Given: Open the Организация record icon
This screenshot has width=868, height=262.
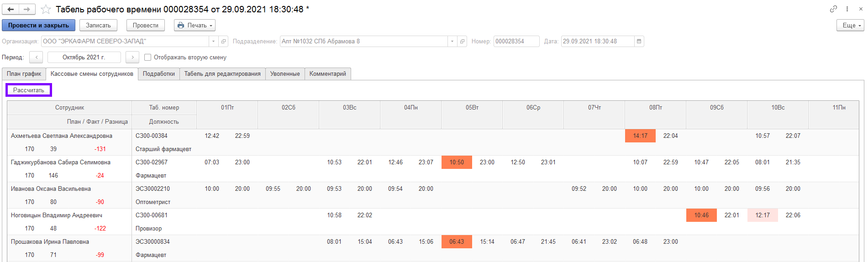Looking at the screenshot, I should pyautogui.click(x=223, y=42).
